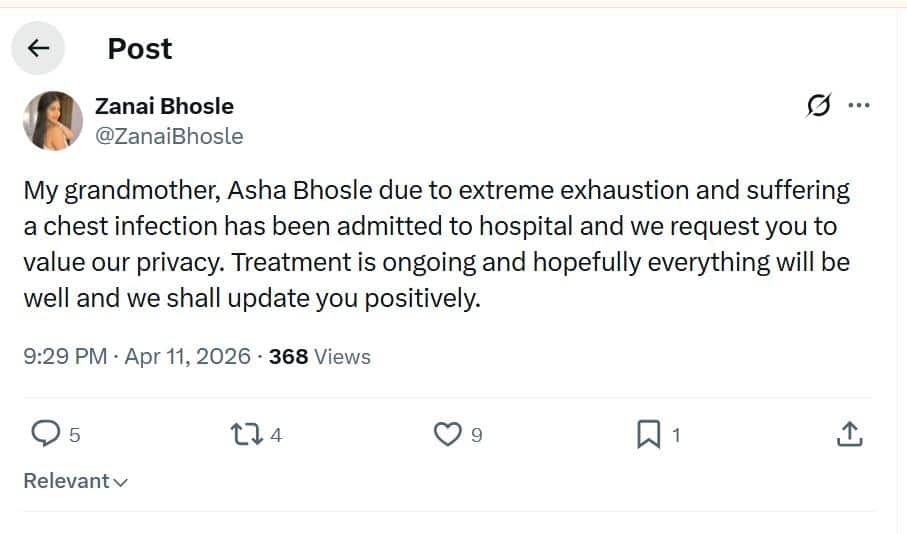Bookmark the post with the ribbon icon
Viewport: 907px width, 534px height.
click(x=649, y=434)
